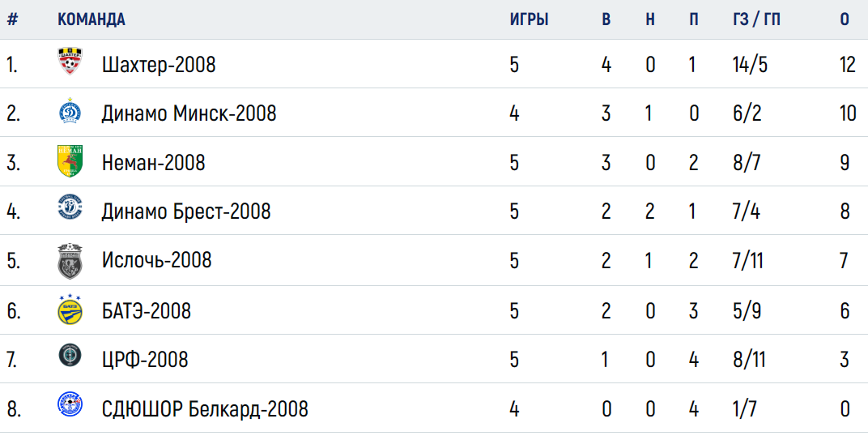The image size is (868, 440).
Task: Open the Шахтер-2008 team link
Action: 159,65
